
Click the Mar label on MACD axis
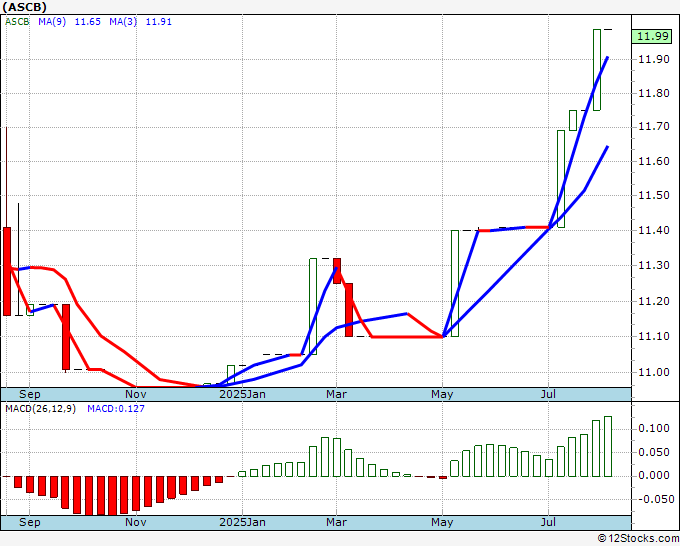point(337,522)
